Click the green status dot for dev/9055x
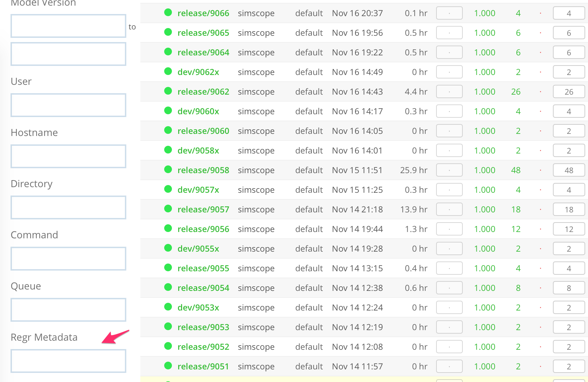Screen dimensions: 588x382 tap(168, 248)
